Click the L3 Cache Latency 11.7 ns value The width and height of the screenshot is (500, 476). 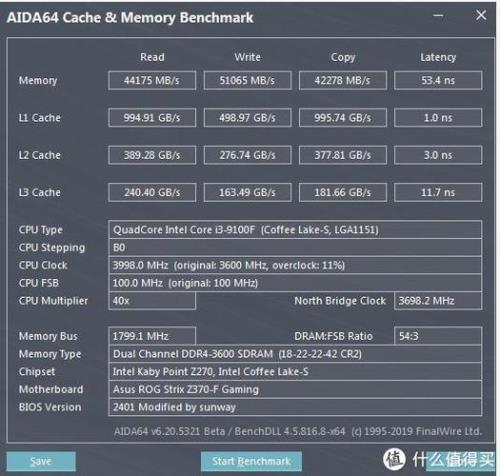pos(438,192)
